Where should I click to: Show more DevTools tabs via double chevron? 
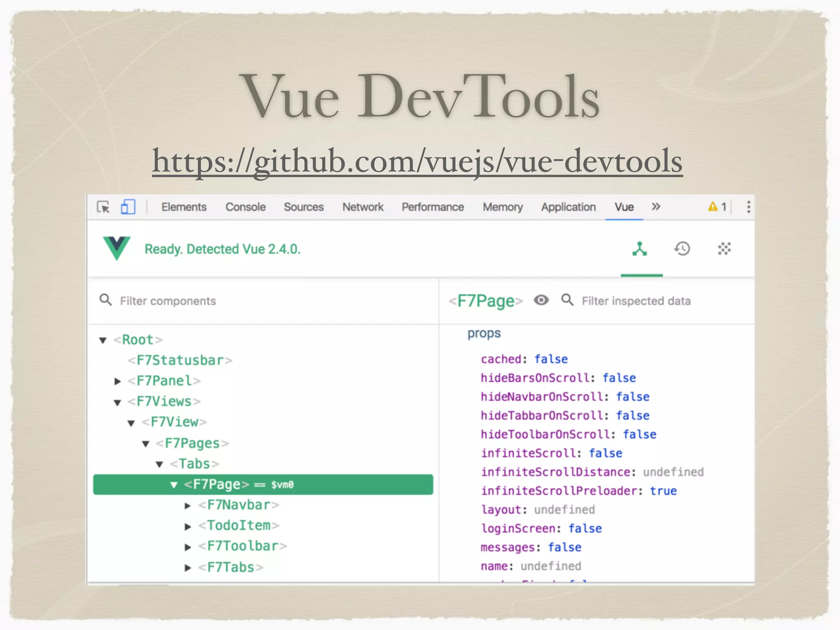(x=656, y=206)
